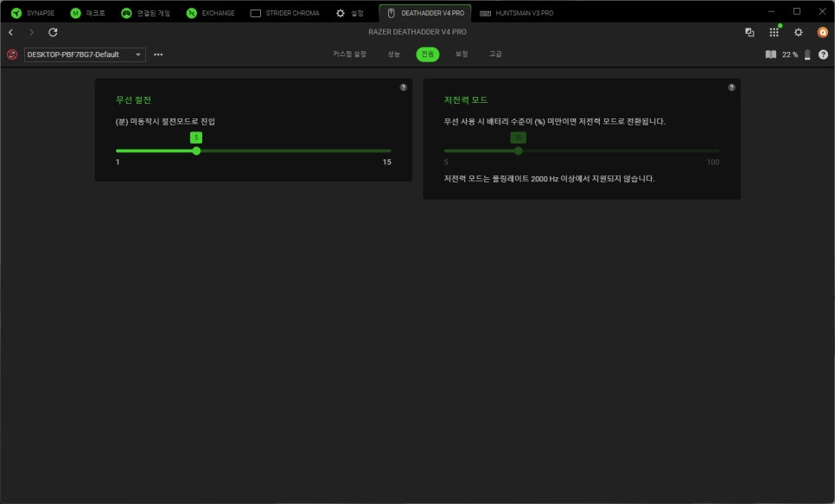The image size is (835, 504).
Task: Expand the DESKTOP-PBF7BG7-Default profile dropdown
Action: (85, 54)
